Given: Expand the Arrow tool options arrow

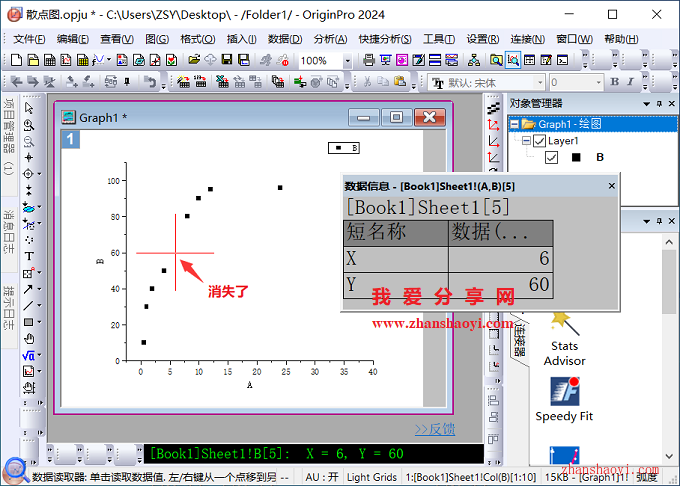Looking at the screenshot, I should (39, 289).
